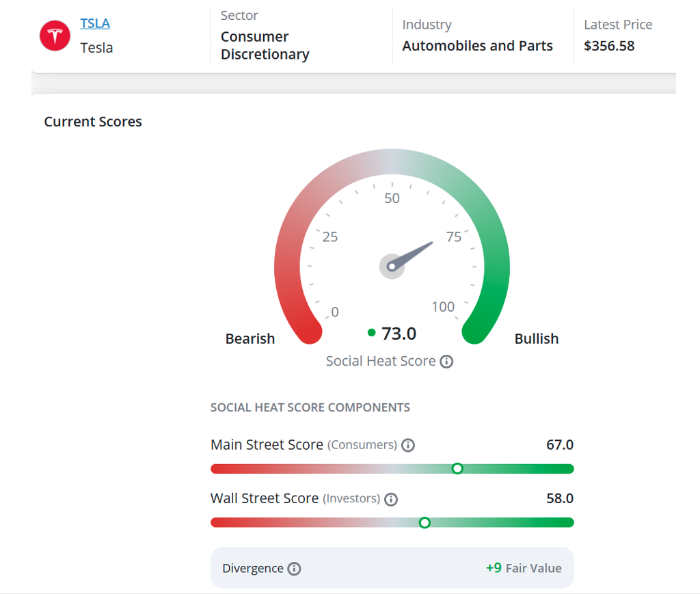Click the Bearish label on the gauge
This screenshot has width=700, height=594.
click(250, 339)
